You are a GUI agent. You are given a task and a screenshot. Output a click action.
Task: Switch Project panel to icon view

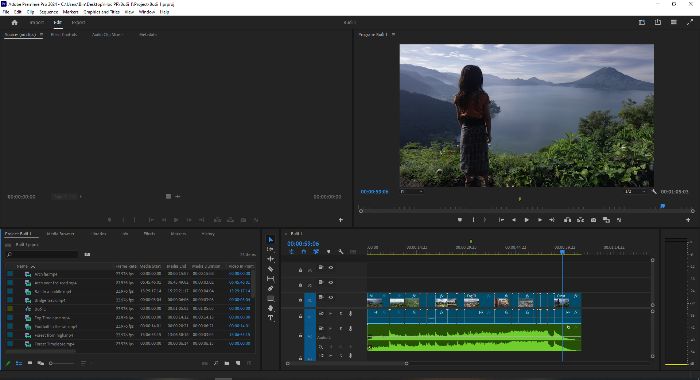click(x=30, y=363)
